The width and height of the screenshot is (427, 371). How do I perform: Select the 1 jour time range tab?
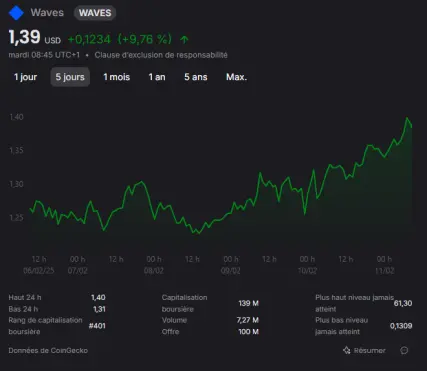coord(26,77)
